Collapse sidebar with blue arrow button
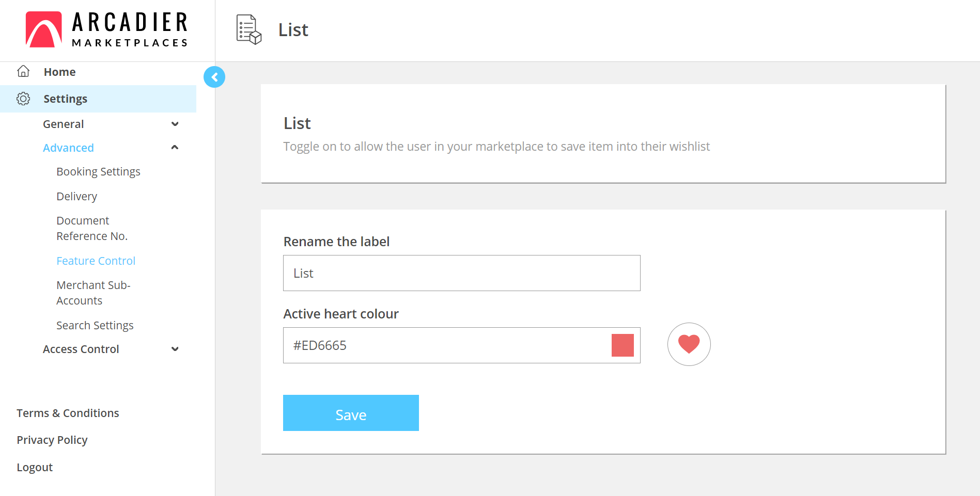Screen dimensions: 980x496 point(214,77)
